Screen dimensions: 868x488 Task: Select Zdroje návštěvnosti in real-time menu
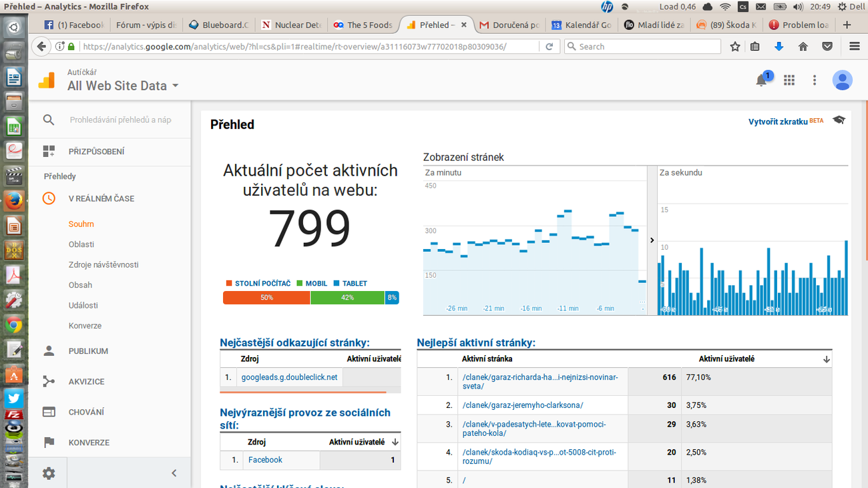coord(103,265)
